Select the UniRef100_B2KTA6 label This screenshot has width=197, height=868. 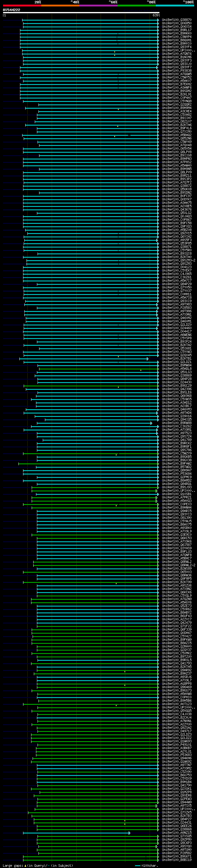click(x=176, y=125)
